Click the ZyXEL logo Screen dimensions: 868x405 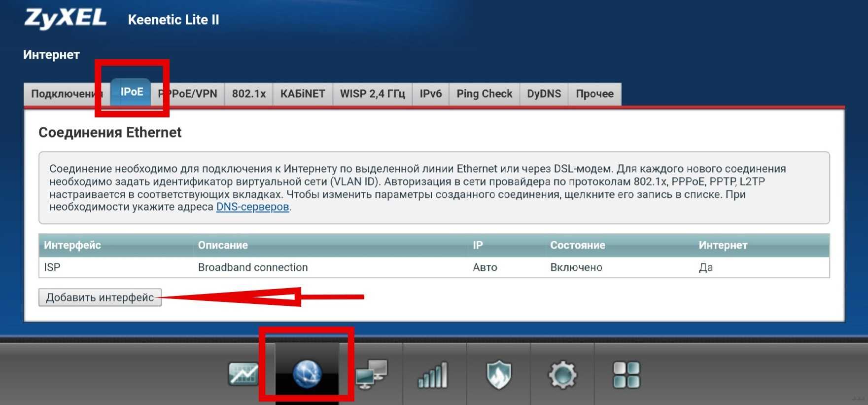pyautogui.click(x=65, y=19)
